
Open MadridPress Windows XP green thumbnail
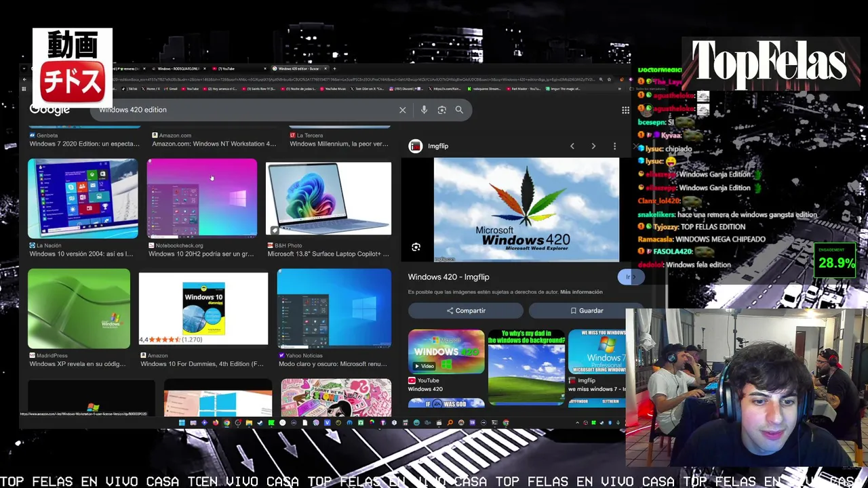79,308
